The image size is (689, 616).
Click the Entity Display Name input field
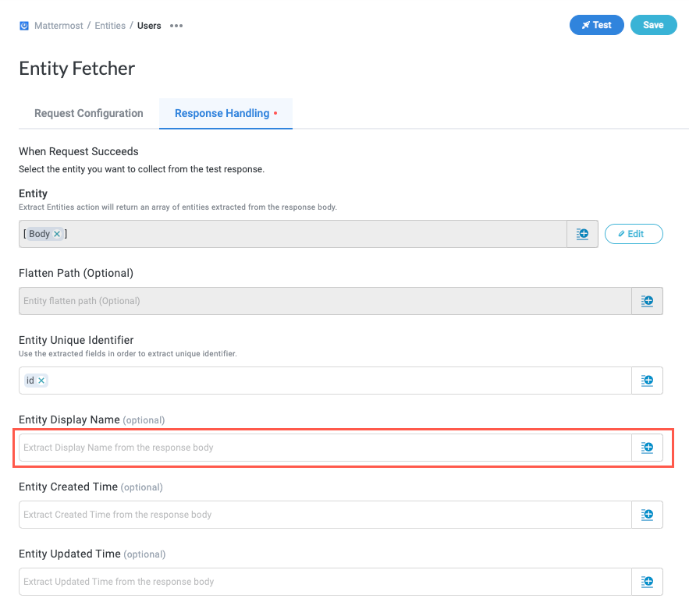coord(312,448)
